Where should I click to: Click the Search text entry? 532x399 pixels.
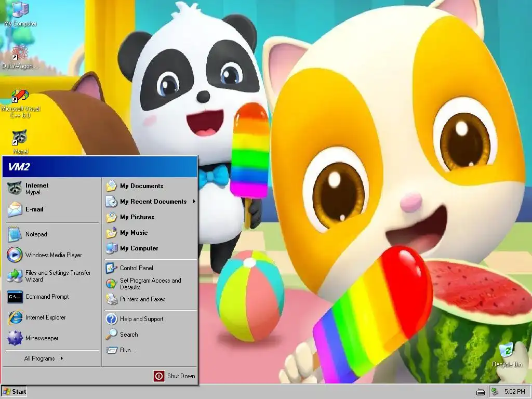point(129,335)
